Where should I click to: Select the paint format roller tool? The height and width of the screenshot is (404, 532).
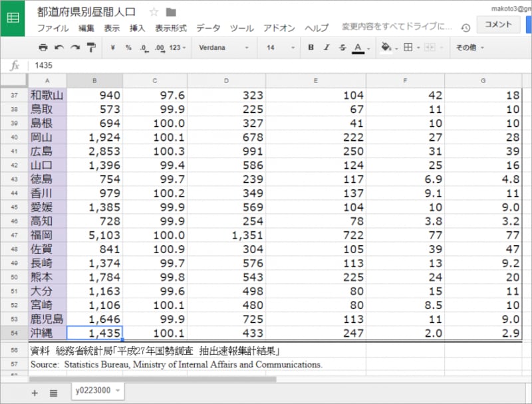pos(91,48)
